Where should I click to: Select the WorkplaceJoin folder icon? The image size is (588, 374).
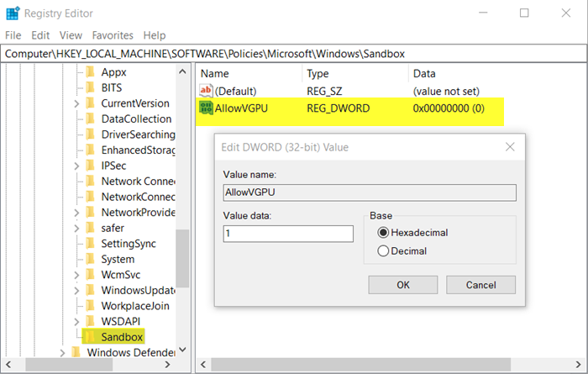(90, 306)
